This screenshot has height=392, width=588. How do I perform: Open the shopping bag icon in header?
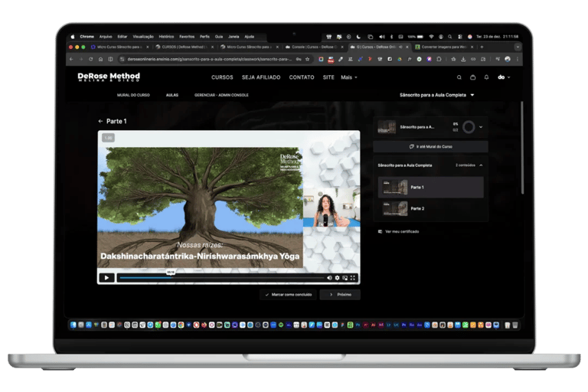tap(473, 77)
